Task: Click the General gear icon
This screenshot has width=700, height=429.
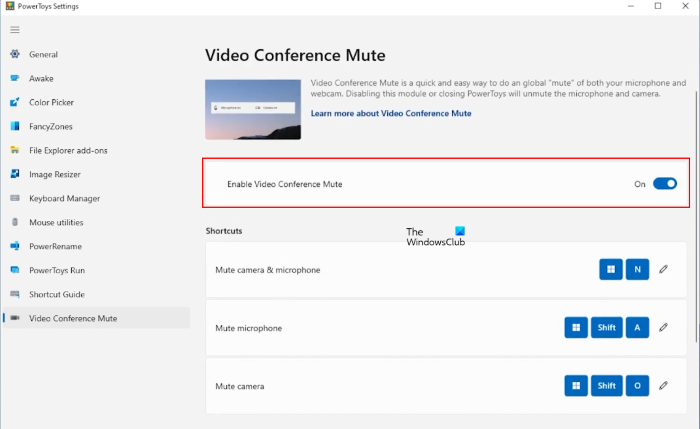Action: pos(15,55)
